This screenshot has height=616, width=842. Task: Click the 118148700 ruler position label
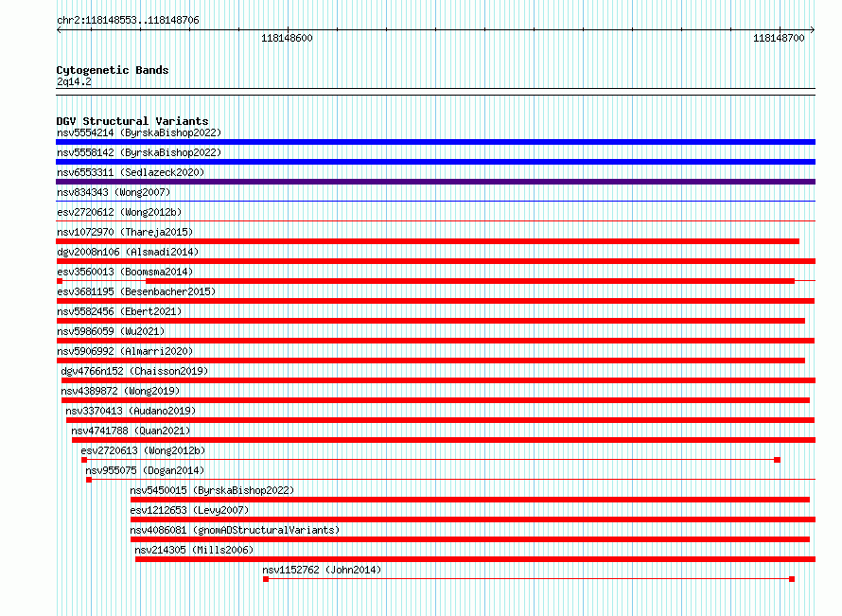click(779, 38)
